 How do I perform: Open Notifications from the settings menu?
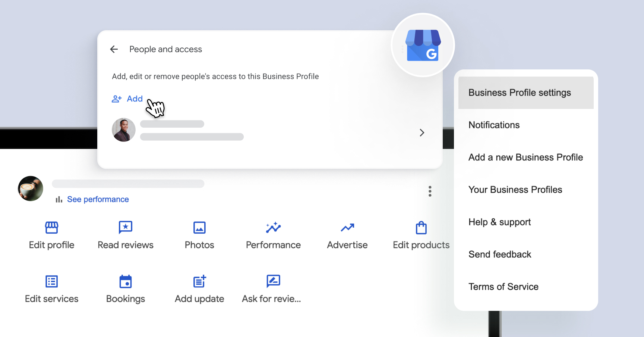494,125
